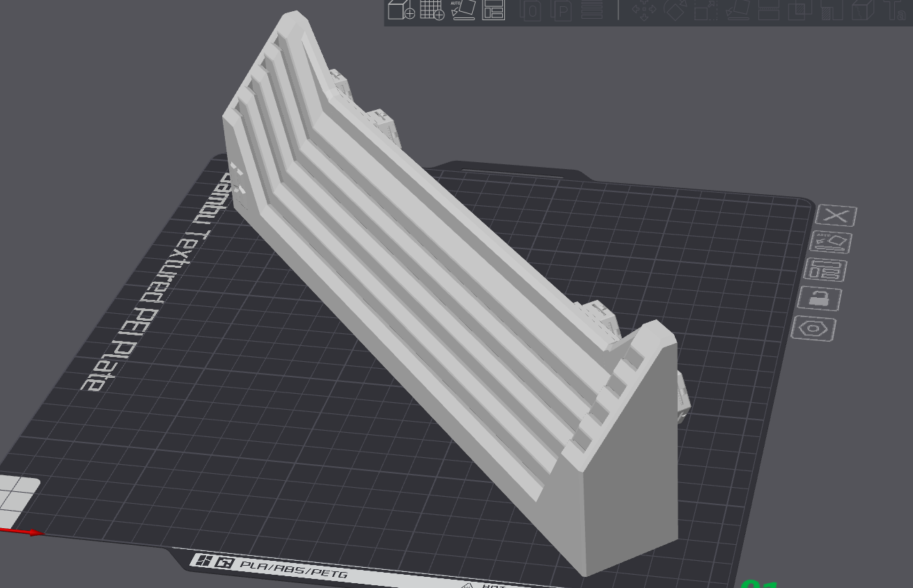Select the Rotate tool
The image size is (913, 588).
(675, 10)
